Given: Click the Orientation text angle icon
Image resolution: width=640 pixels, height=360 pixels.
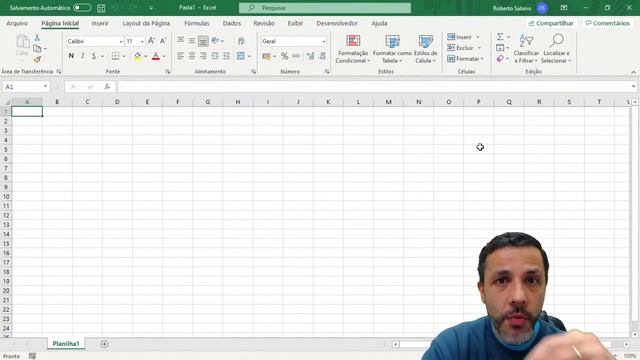Looking at the screenshot, I should [x=216, y=40].
